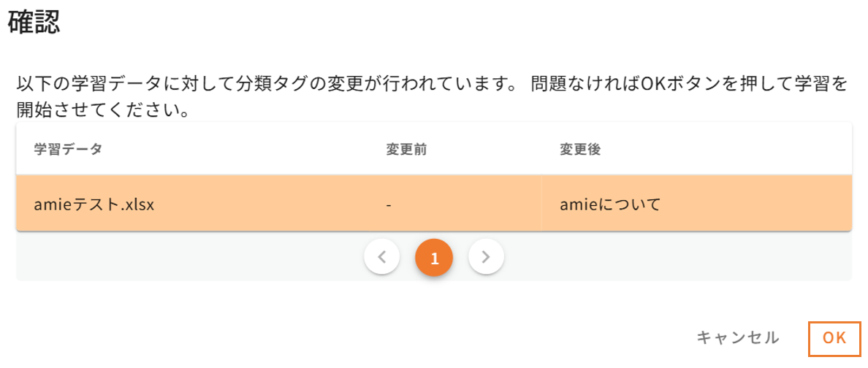Select the amieについて tag cell
This screenshot has height=368, width=868.
(610, 204)
